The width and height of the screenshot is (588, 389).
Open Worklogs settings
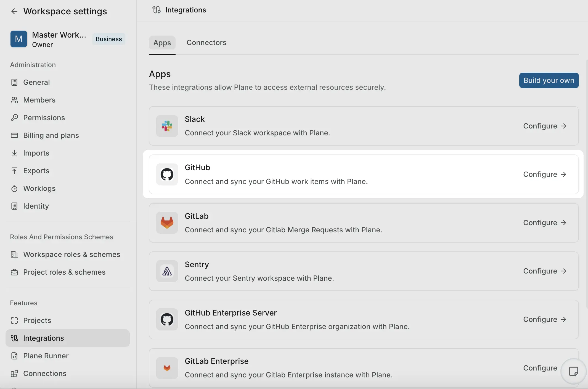pos(68,188)
